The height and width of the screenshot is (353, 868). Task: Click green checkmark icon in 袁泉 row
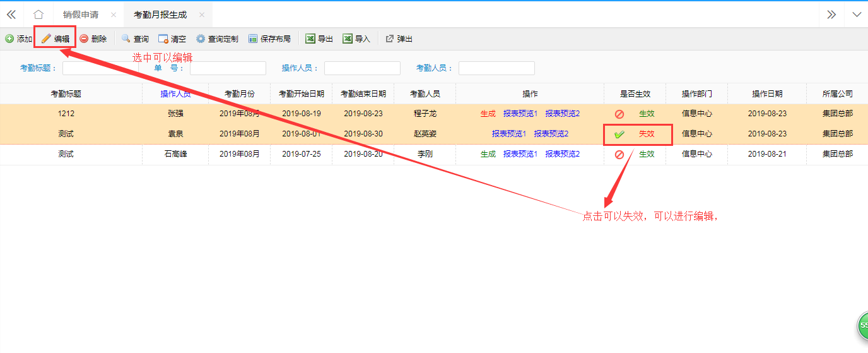click(x=619, y=135)
